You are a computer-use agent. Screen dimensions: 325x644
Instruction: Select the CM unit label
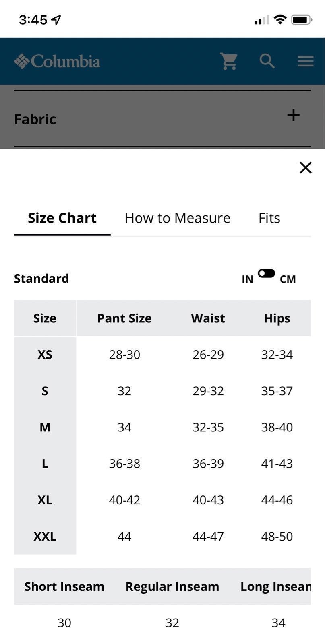[288, 279]
